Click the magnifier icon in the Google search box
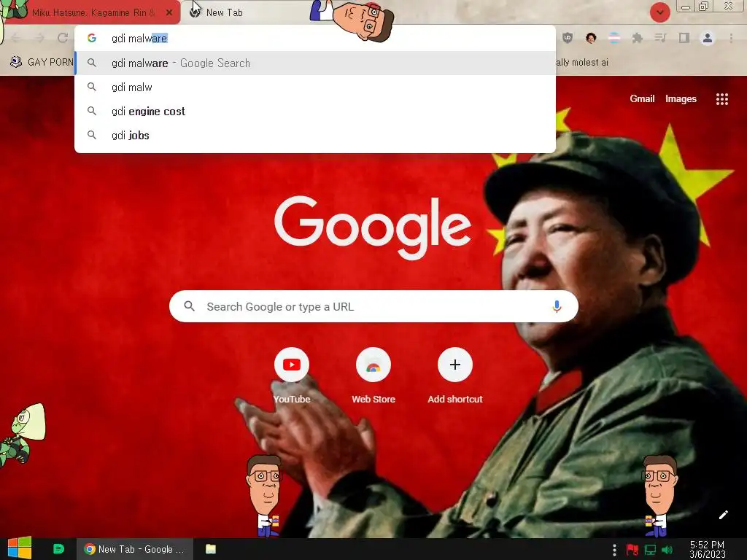 pyautogui.click(x=189, y=306)
